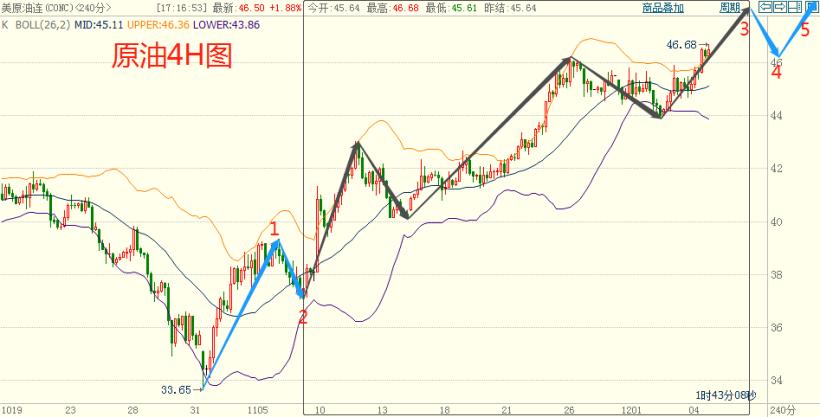Image resolution: width=820 pixels, height=417 pixels.
Task: Click the 昨结:45.64 previous settlement
Action: point(511,8)
